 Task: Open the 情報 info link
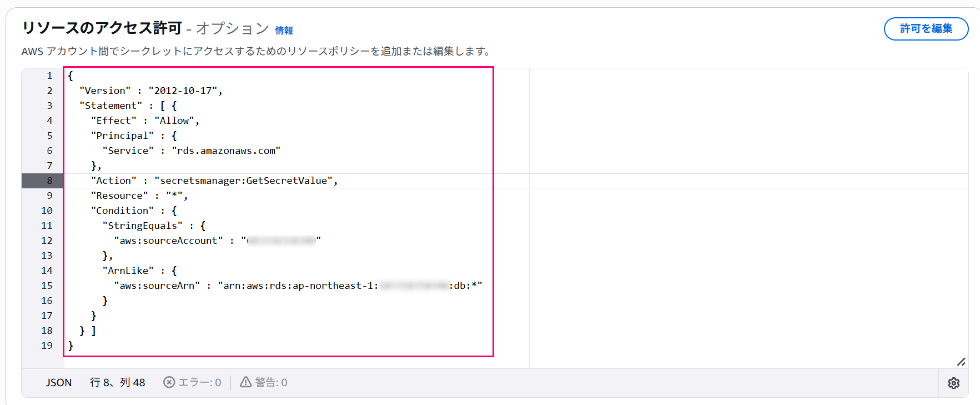click(x=284, y=31)
